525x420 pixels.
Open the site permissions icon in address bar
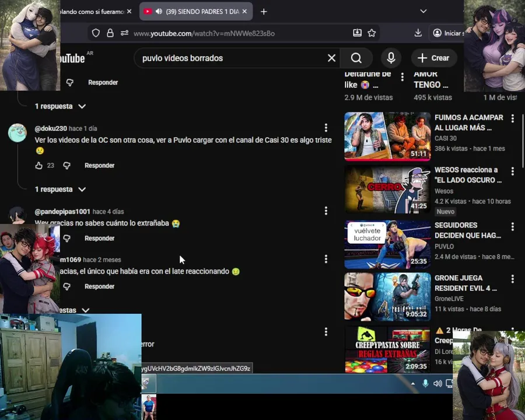tap(125, 33)
